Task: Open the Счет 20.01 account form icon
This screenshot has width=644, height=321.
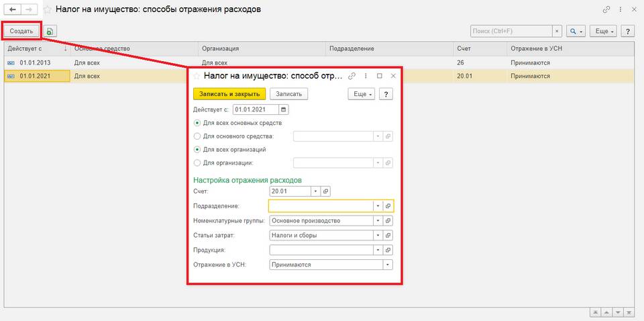Action: (x=325, y=191)
